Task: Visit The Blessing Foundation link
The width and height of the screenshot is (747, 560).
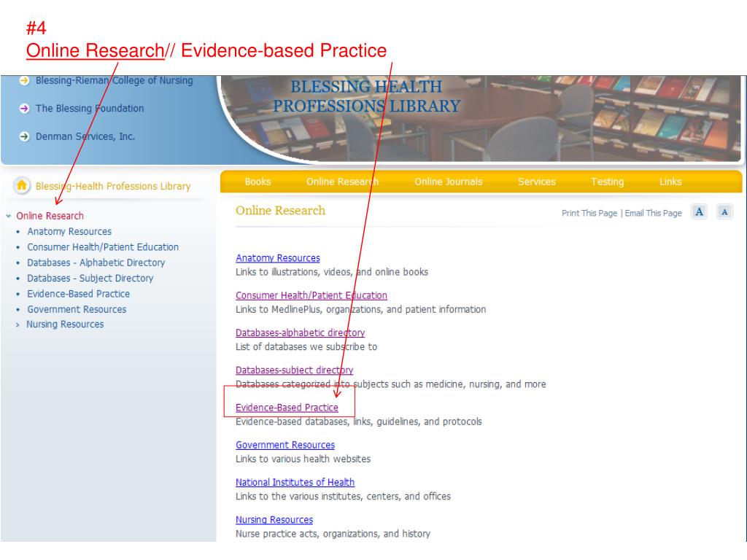Action: pyautogui.click(x=90, y=109)
